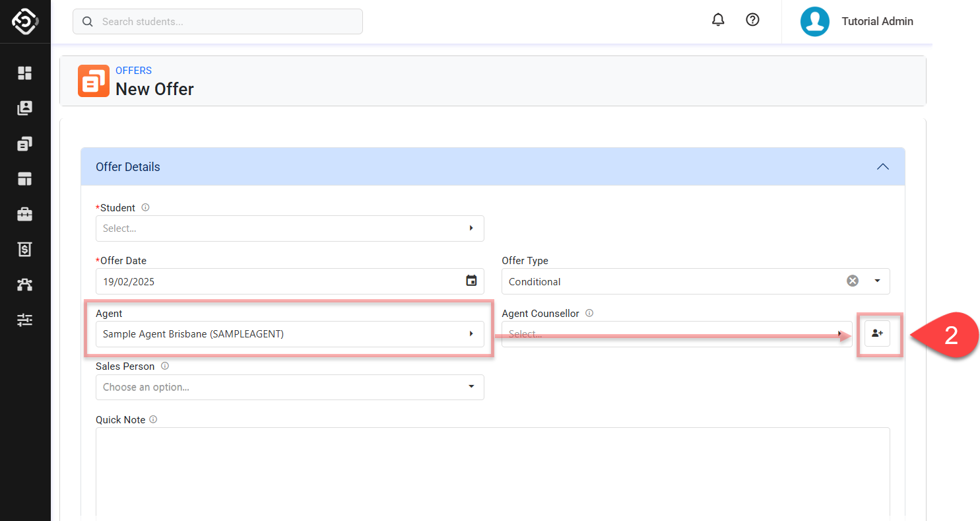Open the Sales Person dropdown
Image resolution: width=980 pixels, height=521 pixels.
tap(290, 387)
